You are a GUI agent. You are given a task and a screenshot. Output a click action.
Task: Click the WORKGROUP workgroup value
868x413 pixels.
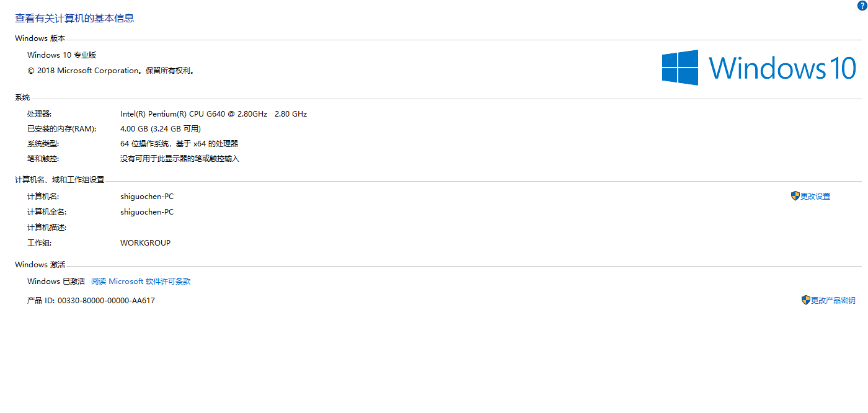[145, 243]
